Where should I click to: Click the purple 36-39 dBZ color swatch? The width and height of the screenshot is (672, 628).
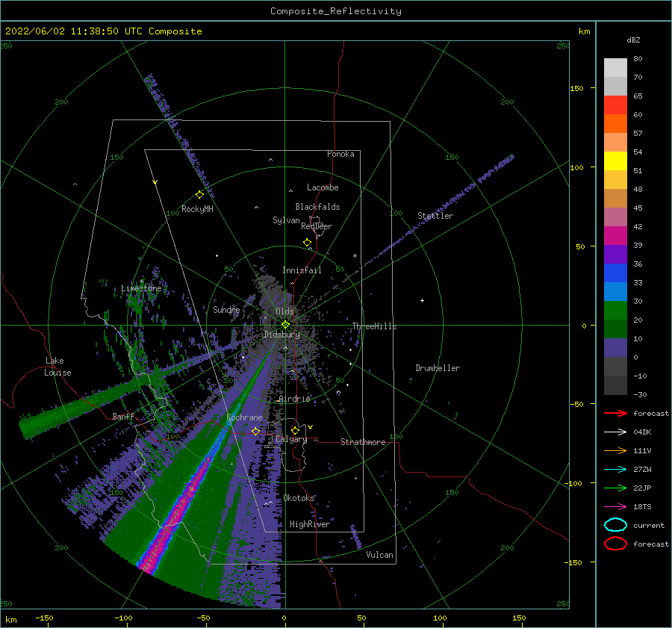tap(615, 254)
